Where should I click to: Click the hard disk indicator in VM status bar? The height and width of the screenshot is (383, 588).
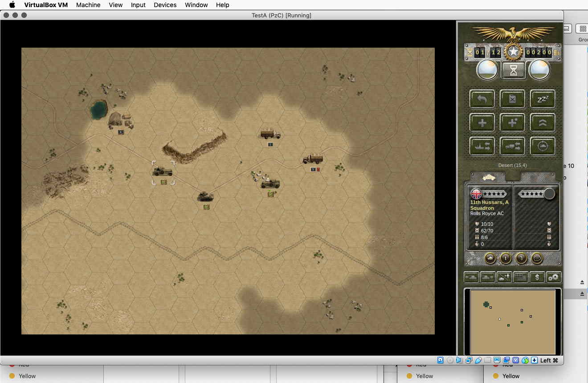(x=441, y=360)
